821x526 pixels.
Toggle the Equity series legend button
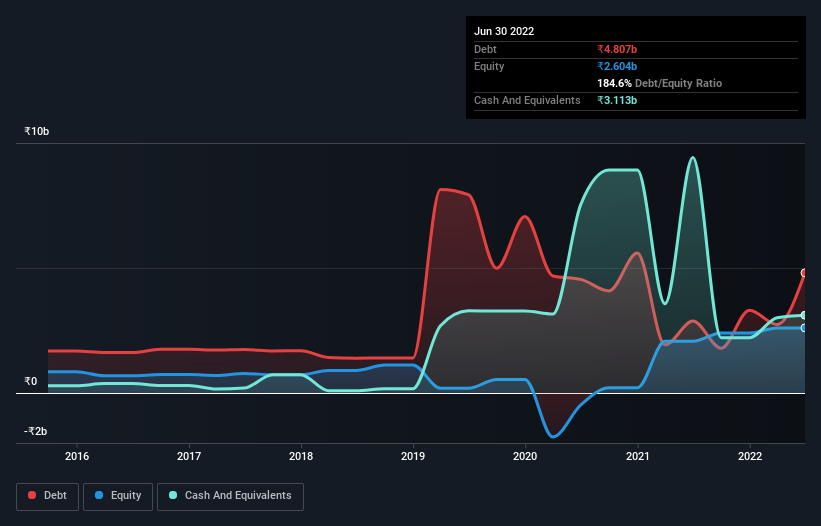pos(118,496)
